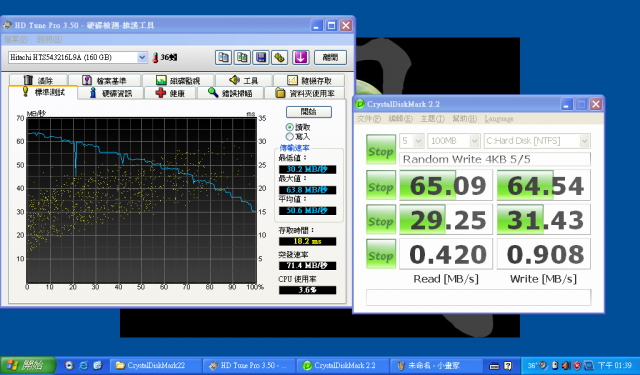Open the Language menu in CrystalDiskMark

pyautogui.click(x=499, y=119)
